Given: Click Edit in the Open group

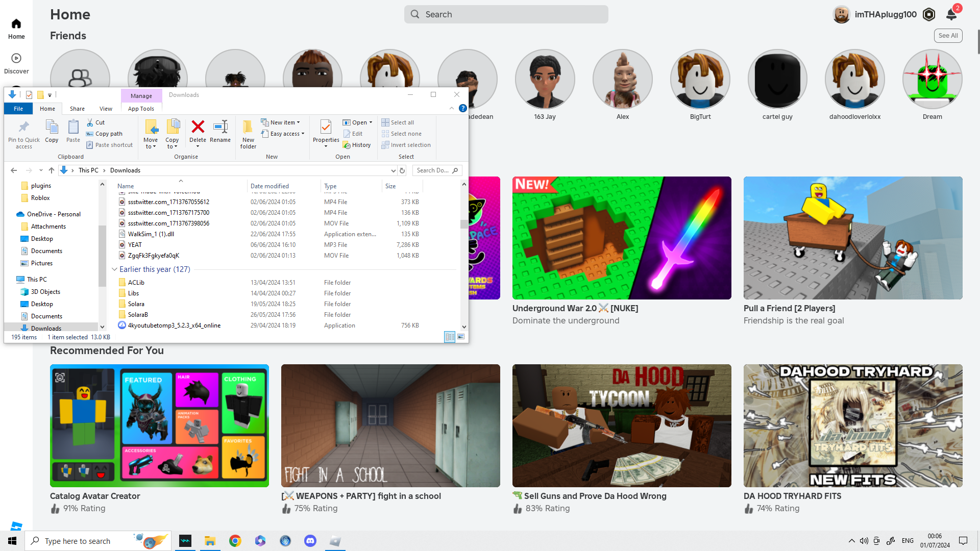Looking at the screenshot, I should (x=353, y=134).
